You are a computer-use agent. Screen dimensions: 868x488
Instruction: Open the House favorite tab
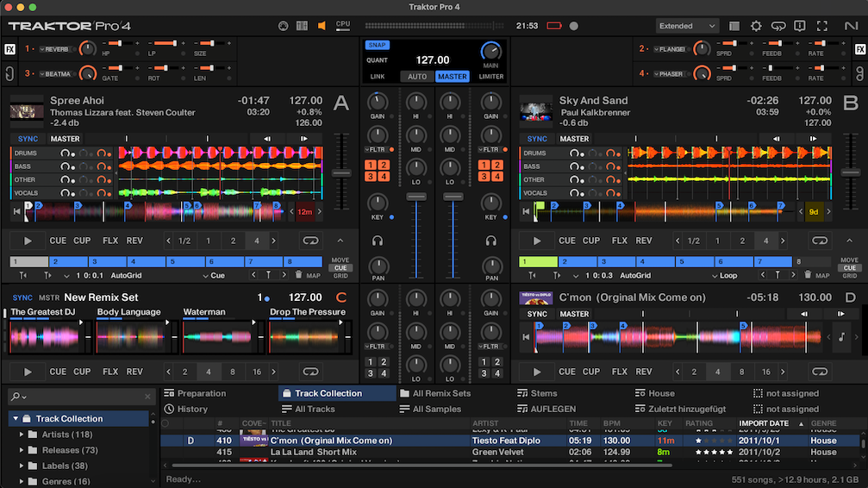pyautogui.click(x=655, y=393)
